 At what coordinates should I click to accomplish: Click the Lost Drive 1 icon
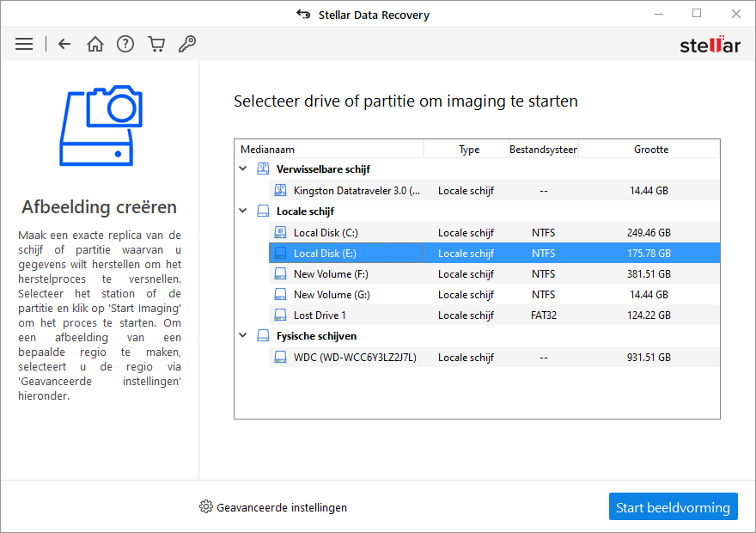tap(280, 315)
